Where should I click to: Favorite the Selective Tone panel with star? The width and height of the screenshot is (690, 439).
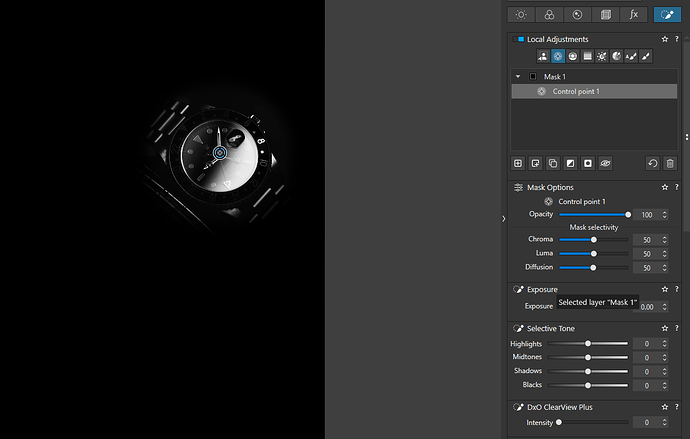[665, 328]
